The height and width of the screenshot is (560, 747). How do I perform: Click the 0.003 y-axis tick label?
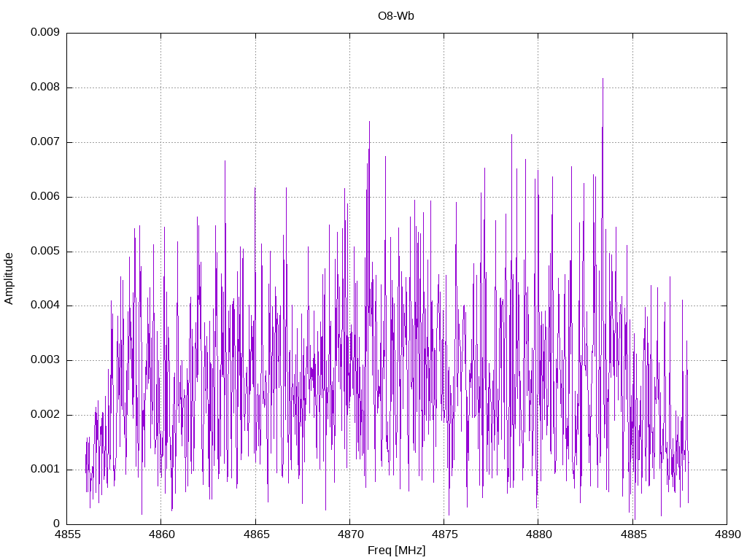click(x=45, y=360)
